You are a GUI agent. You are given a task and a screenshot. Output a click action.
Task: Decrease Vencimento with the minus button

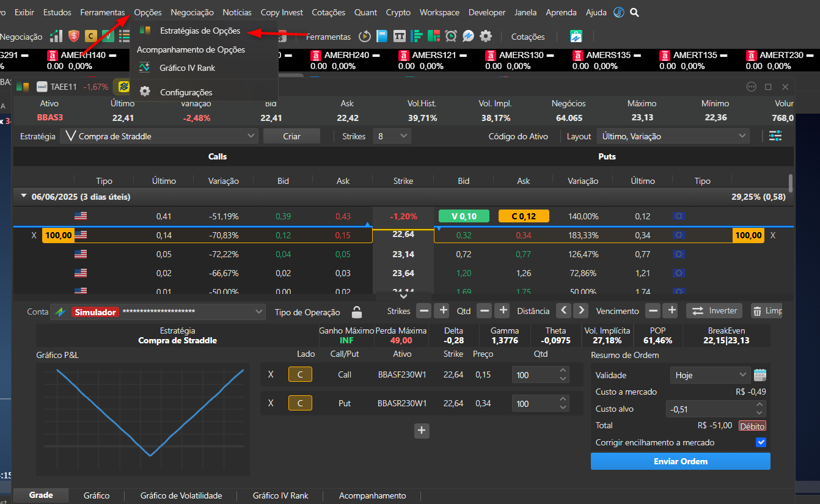[653, 311]
